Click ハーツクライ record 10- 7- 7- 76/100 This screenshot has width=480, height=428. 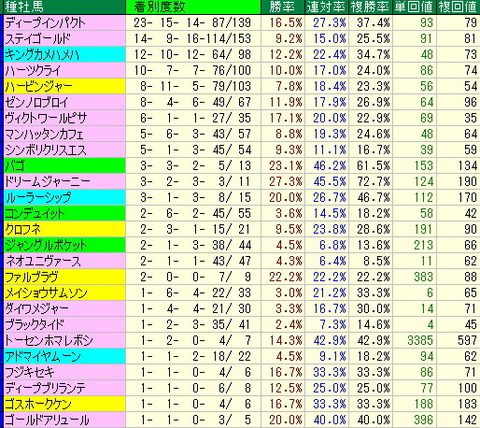point(192,70)
